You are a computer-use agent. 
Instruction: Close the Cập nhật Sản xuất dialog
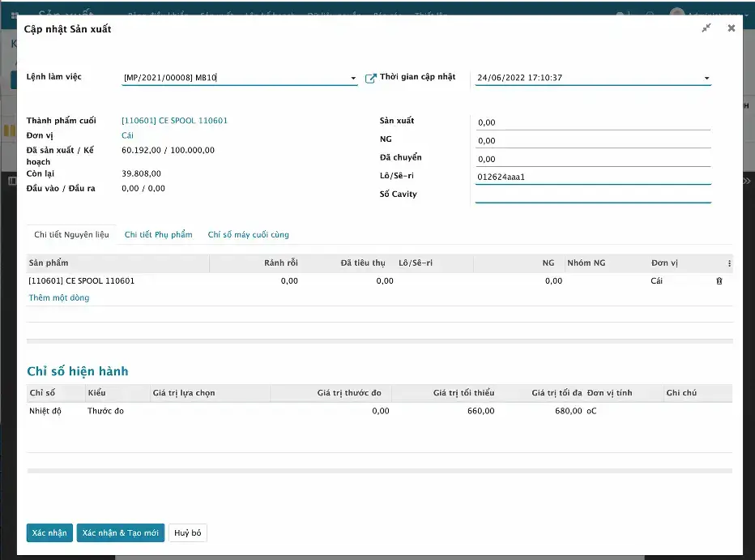731,28
